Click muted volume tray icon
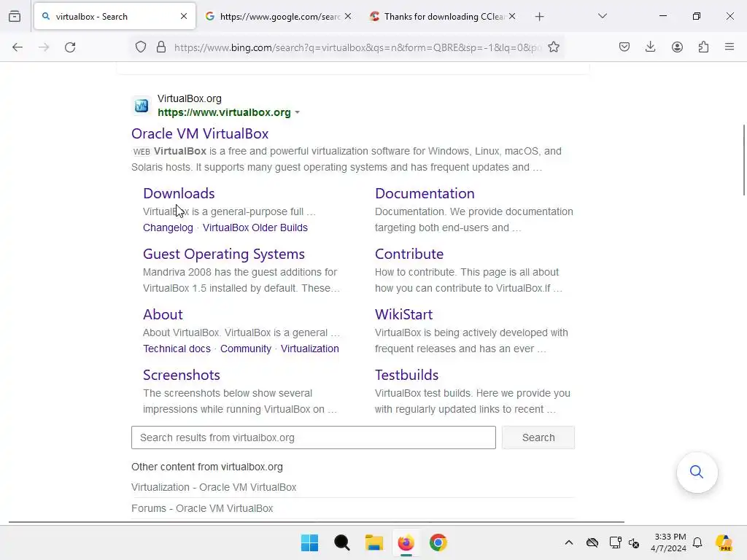The height and width of the screenshot is (560, 747). (x=634, y=542)
